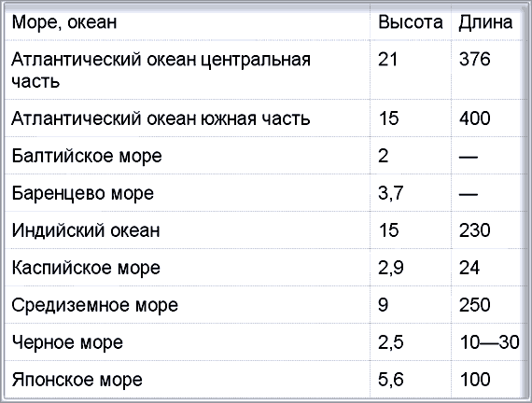Select length value 376
Screen dimensions: 532x403
click(475, 59)
